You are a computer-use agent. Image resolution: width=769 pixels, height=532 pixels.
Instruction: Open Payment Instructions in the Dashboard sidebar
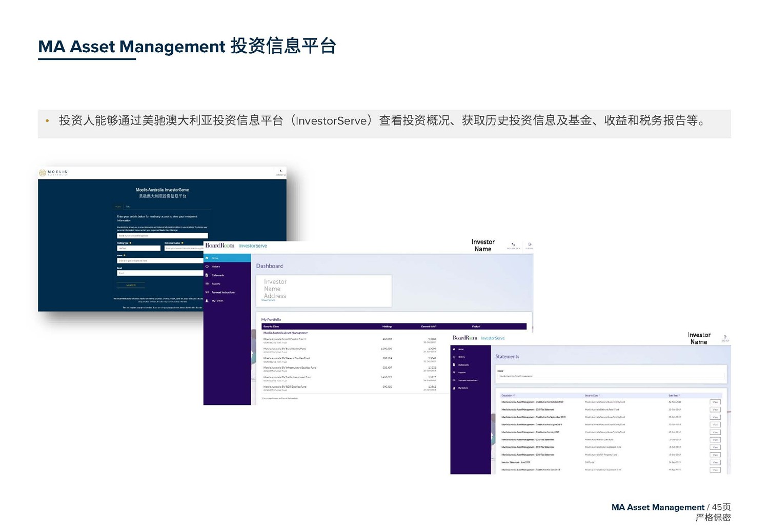(222, 292)
